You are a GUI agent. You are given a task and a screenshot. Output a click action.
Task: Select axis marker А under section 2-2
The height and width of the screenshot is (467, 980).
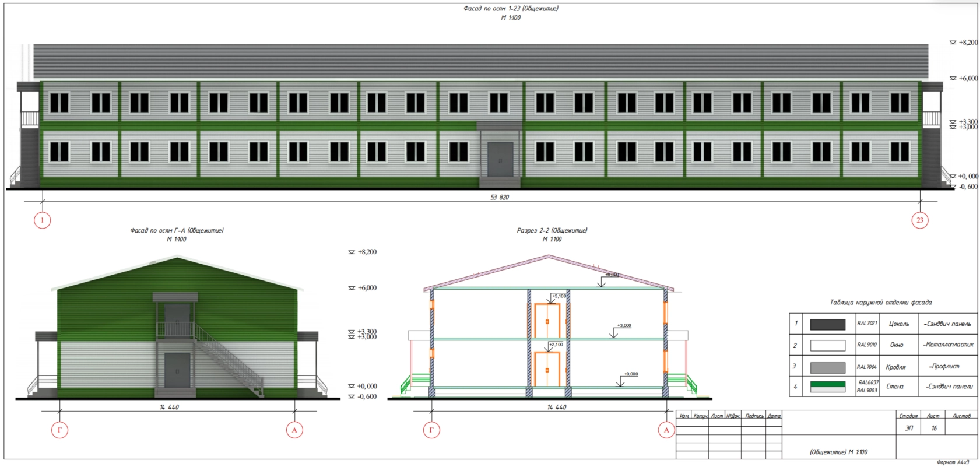[666, 430]
